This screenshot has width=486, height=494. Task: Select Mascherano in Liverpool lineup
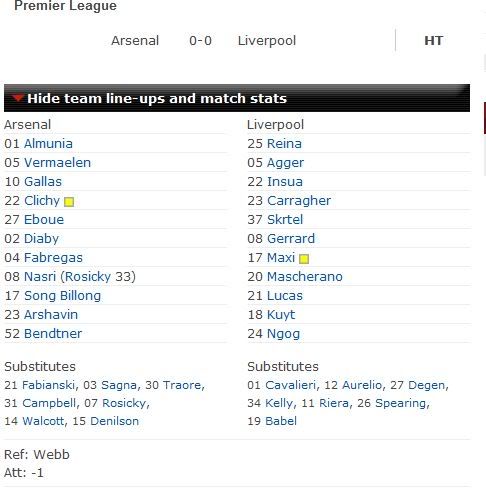pyautogui.click(x=305, y=277)
